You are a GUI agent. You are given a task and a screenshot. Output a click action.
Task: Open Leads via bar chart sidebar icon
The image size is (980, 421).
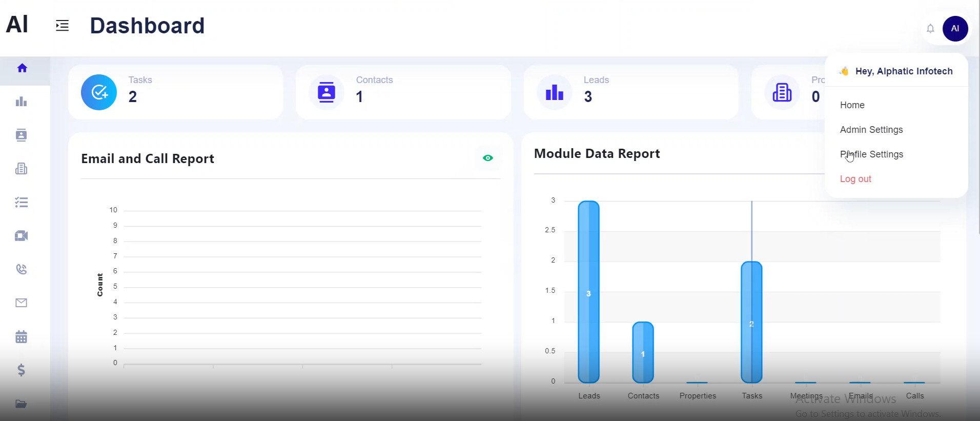[x=21, y=102]
